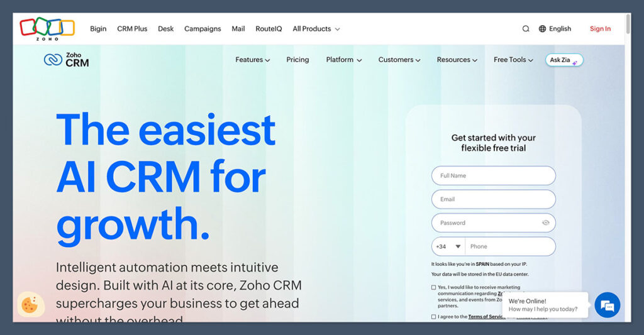The width and height of the screenshot is (644, 335).
Task: Expand the All Products dropdown
Action: coord(316,29)
